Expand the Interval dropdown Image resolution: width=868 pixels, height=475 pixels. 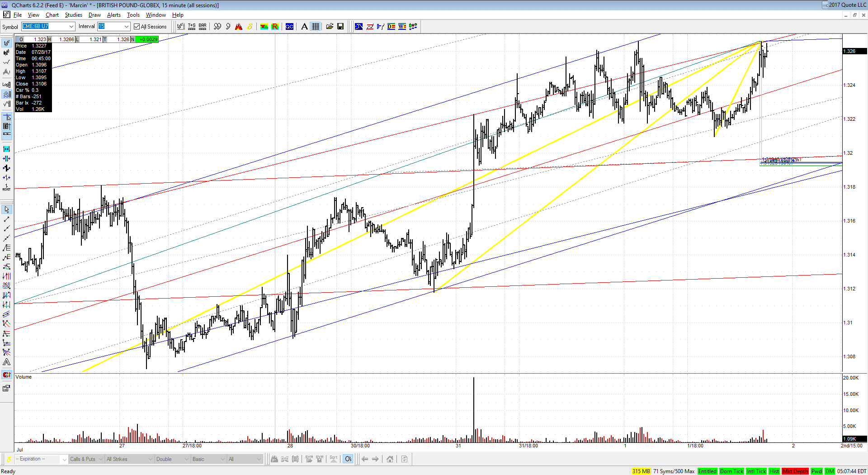pyautogui.click(x=127, y=27)
